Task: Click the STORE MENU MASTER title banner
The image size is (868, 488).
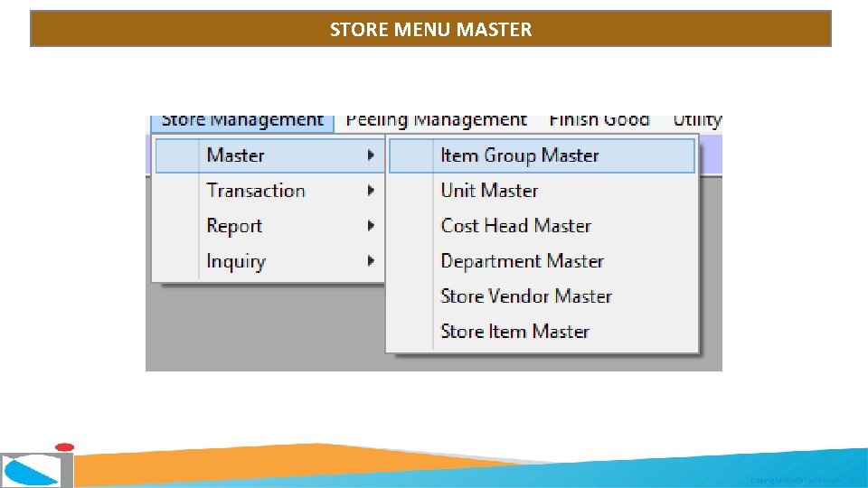Action: [x=430, y=29]
